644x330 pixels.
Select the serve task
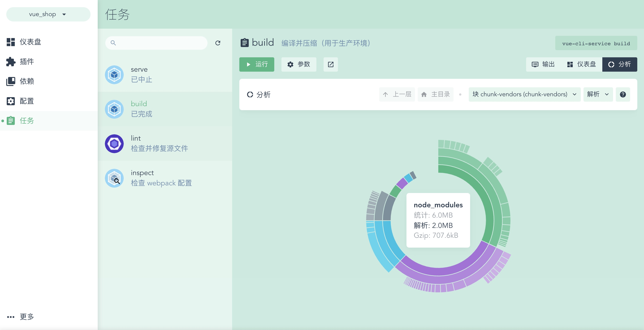(x=165, y=75)
